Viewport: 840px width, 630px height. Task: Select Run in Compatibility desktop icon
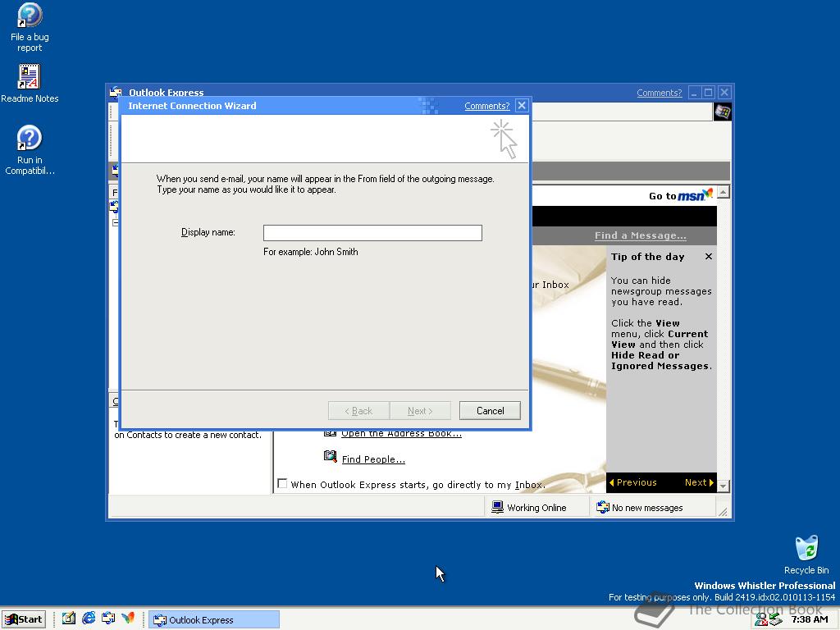coord(30,150)
